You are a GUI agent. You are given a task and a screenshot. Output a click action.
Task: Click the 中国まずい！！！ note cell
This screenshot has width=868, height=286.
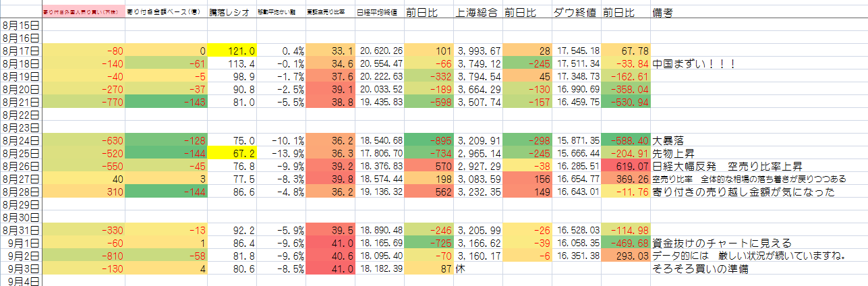coord(693,63)
